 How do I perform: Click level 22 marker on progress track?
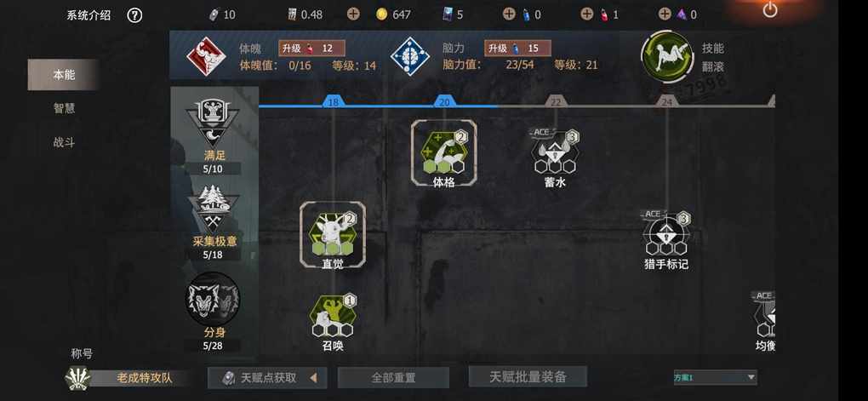[x=555, y=102]
